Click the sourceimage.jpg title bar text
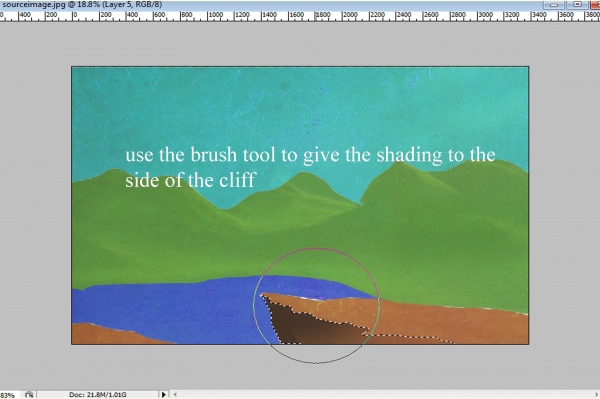Image resolution: width=600 pixels, height=399 pixels. tap(81, 5)
